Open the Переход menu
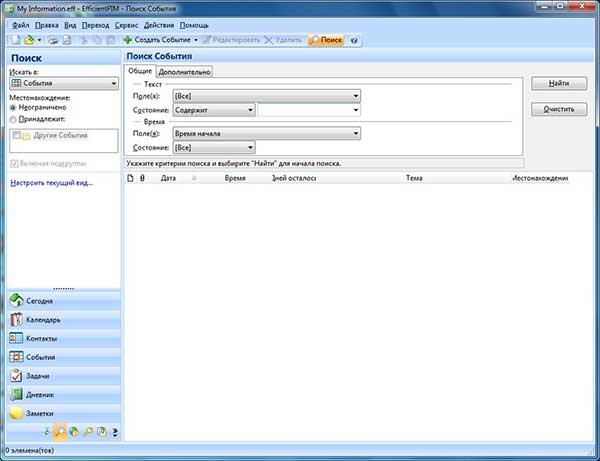This screenshot has height=461, width=600. [x=95, y=25]
